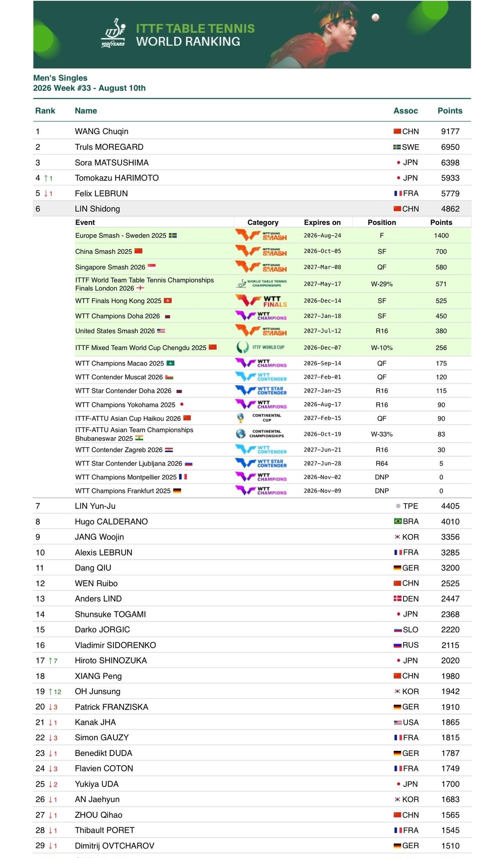Click the Position column header
This screenshot has height=858, width=504.
(382, 222)
